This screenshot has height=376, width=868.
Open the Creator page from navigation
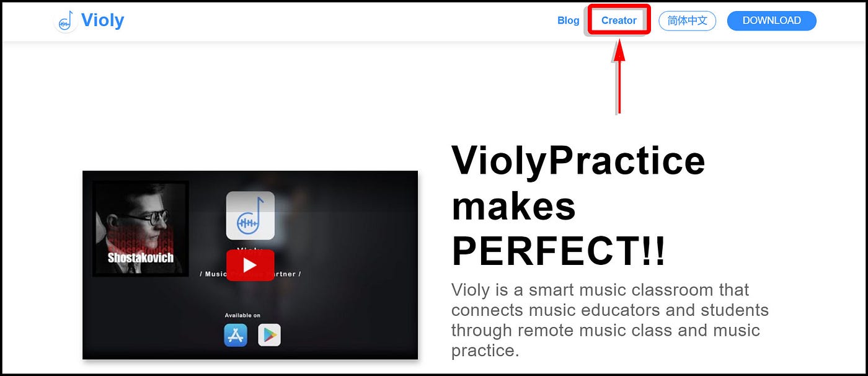pos(619,20)
